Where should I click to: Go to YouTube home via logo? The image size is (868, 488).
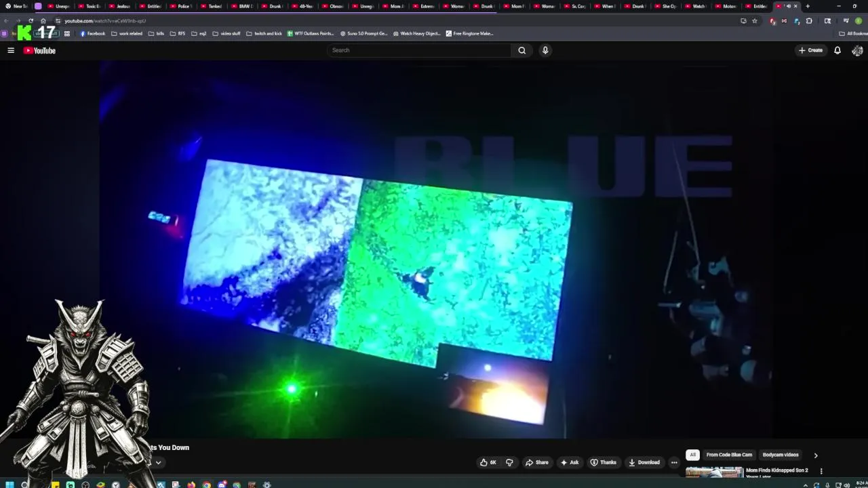39,50
